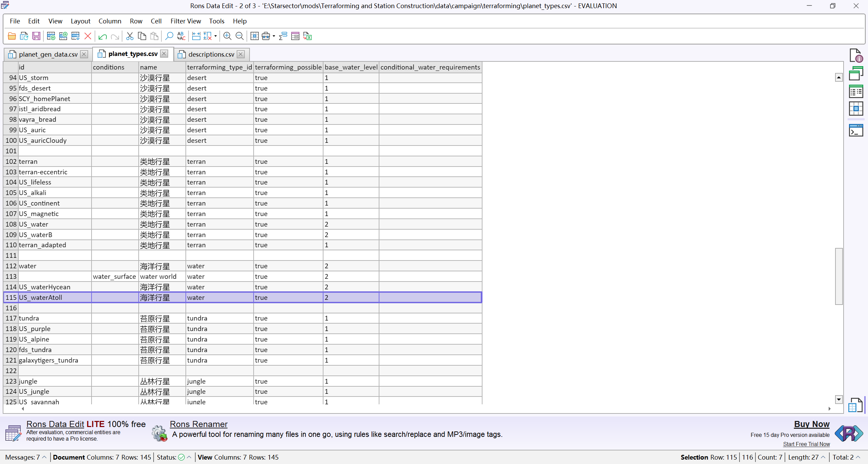The image size is (868, 464).
Task: Toggle the Status expander in the status bar
Action: click(x=189, y=457)
